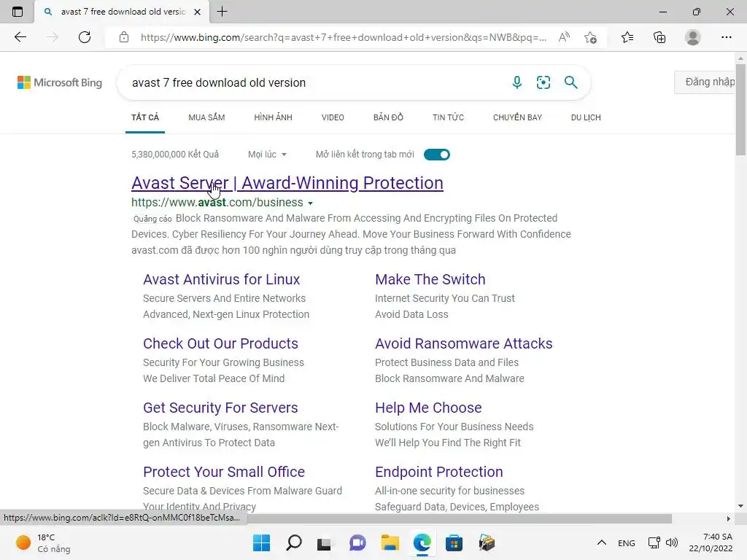Switch to HÌNH ẢNH tab
Screen dimensions: 747x560
pyautogui.click(x=273, y=117)
